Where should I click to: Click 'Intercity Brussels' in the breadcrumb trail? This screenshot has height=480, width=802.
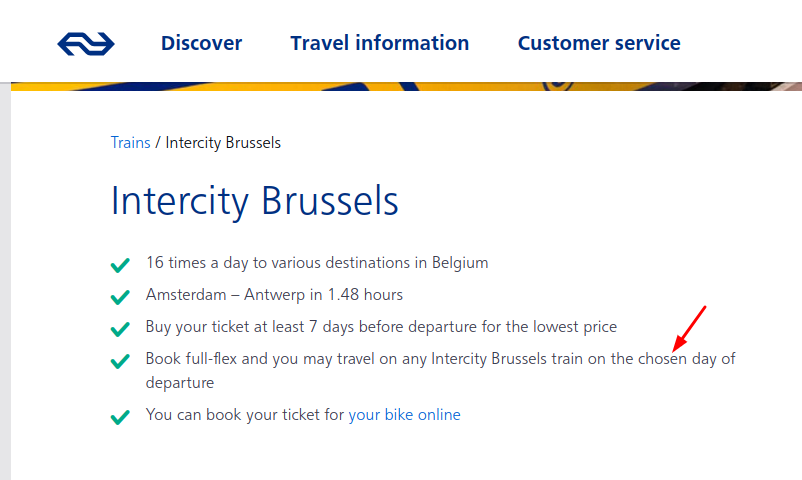point(223,142)
